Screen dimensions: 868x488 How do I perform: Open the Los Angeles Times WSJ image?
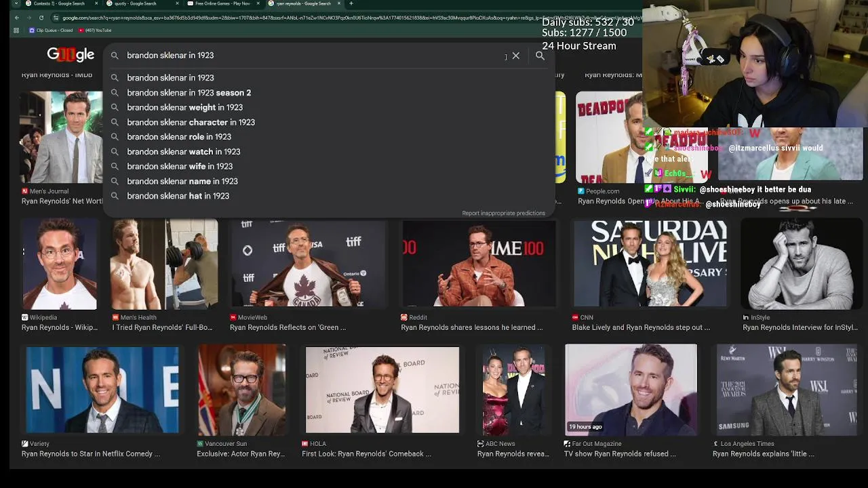[x=787, y=390]
